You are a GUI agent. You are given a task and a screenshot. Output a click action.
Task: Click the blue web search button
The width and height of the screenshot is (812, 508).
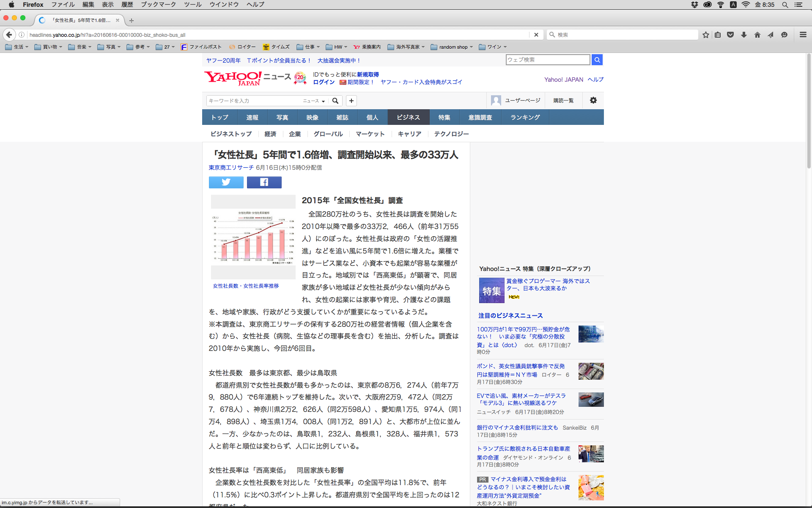click(597, 60)
